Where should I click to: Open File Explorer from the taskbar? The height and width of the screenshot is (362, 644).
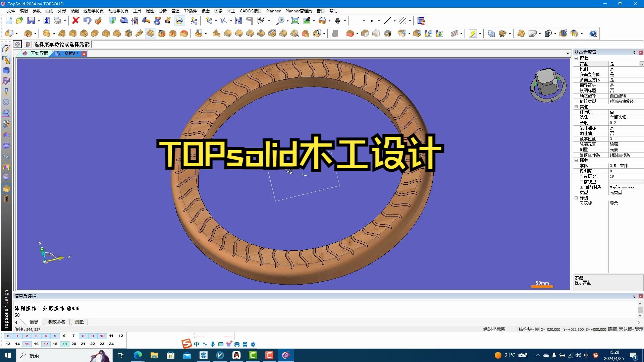154,355
